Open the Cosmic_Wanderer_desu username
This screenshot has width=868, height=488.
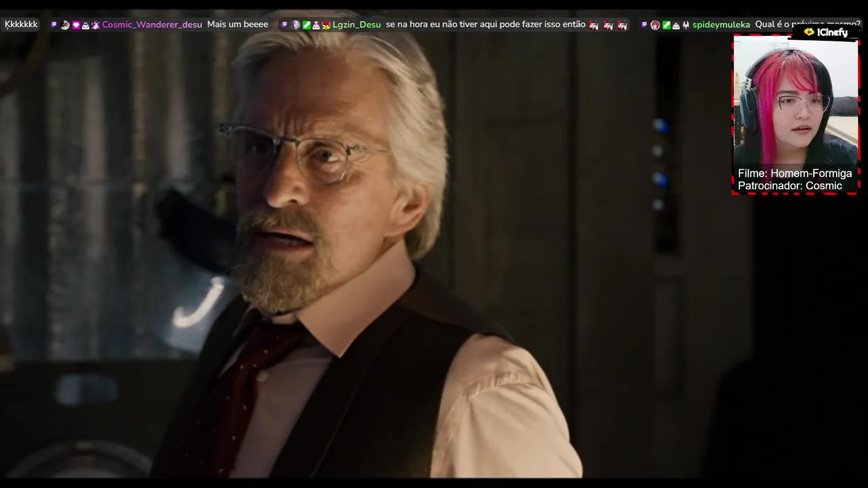152,25
